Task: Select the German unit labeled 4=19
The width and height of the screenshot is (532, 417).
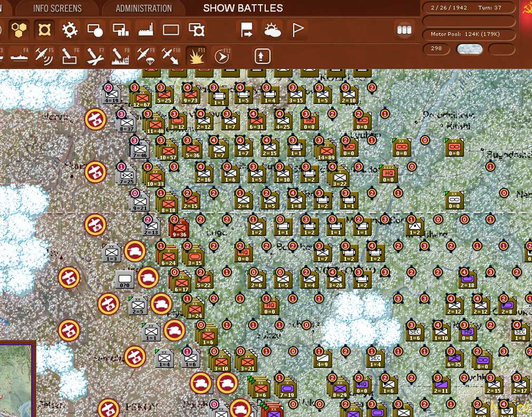Action: (112, 94)
